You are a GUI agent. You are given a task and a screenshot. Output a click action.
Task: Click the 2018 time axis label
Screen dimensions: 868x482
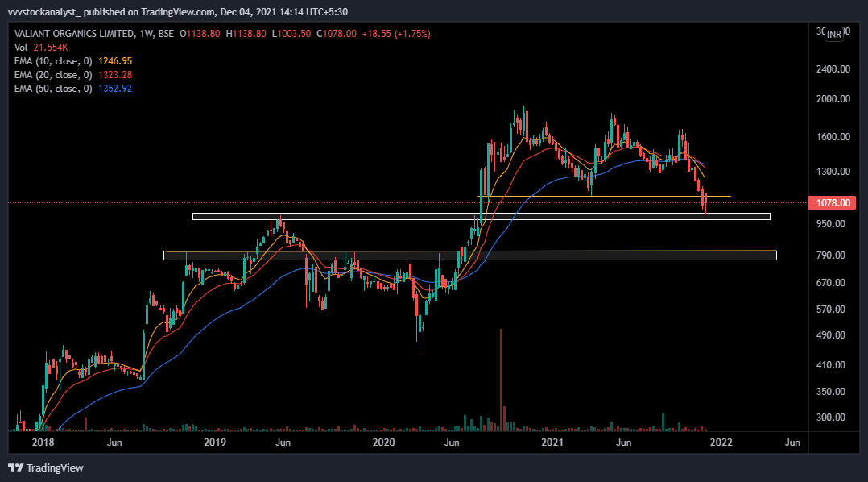[43, 443]
